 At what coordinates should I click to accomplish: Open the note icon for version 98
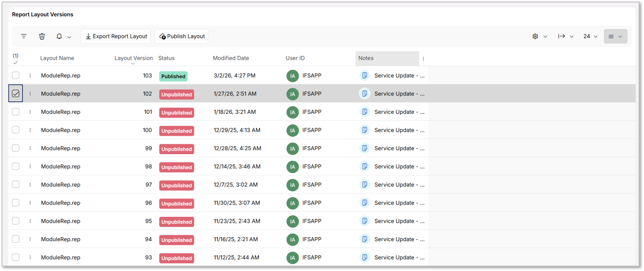(365, 166)
